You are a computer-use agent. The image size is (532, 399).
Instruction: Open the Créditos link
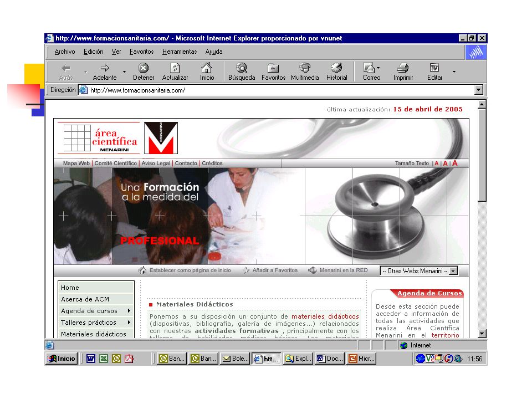212,163
